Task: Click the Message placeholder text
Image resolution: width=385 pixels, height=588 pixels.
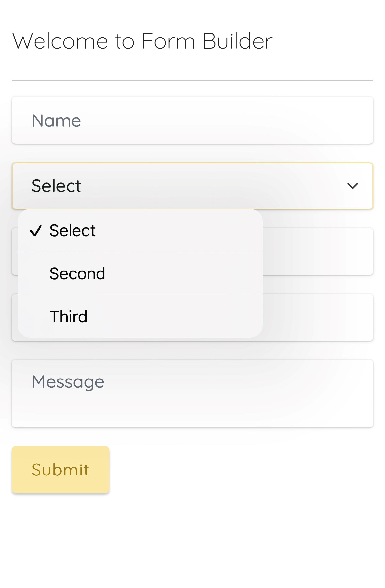Action: [68, 381]
